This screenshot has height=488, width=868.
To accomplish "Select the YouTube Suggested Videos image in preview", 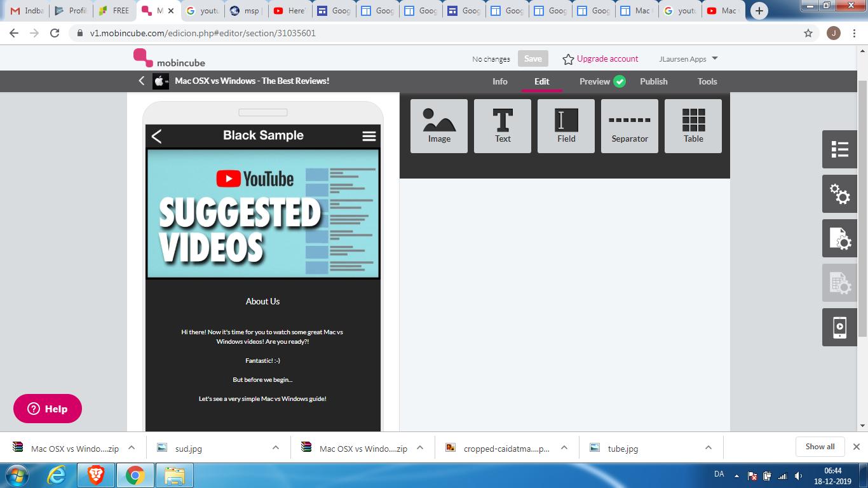I will click(x=263, y=213).
